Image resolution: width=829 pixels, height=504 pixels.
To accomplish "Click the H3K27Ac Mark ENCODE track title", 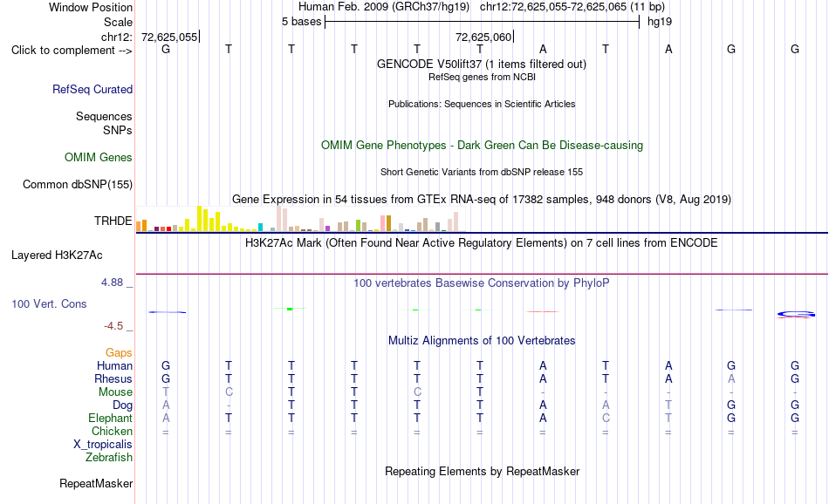I will (x=481, y=243).
